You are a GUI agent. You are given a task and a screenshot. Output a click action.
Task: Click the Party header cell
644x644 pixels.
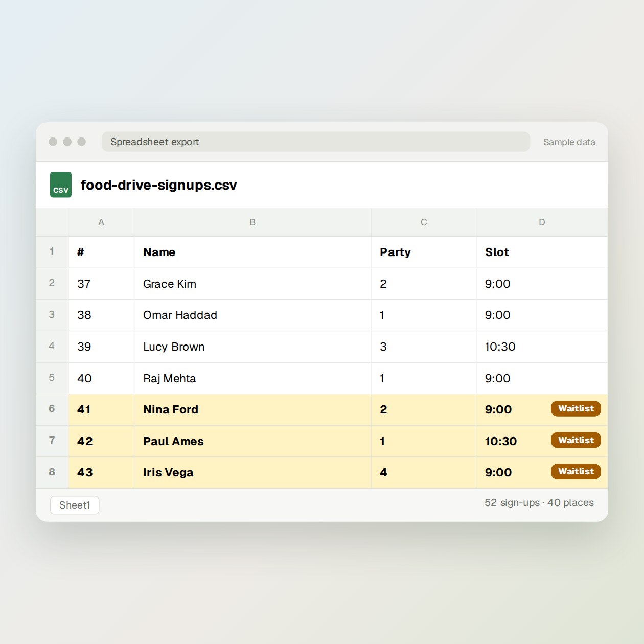[x=424, y=252]
